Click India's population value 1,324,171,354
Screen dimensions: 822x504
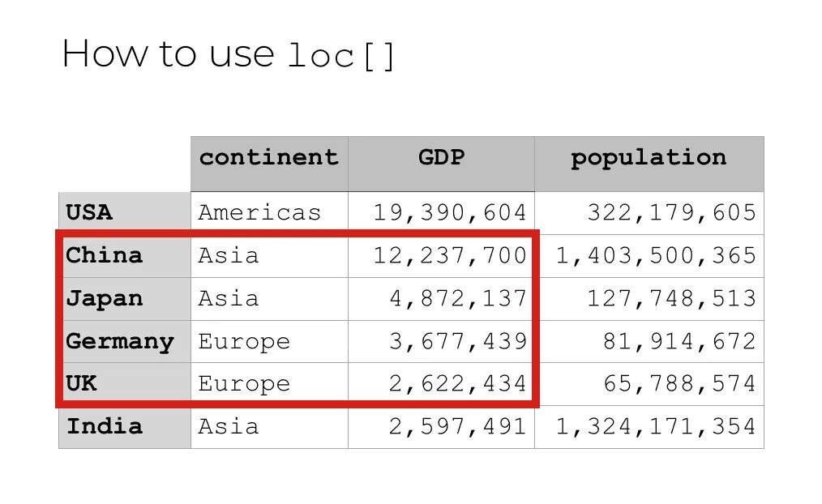point(655,426)
